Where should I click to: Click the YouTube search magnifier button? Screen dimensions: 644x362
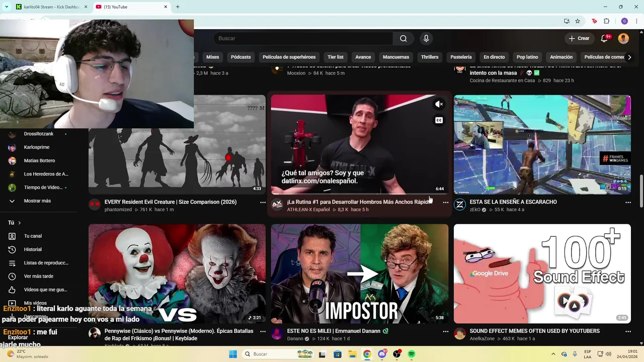404,39
